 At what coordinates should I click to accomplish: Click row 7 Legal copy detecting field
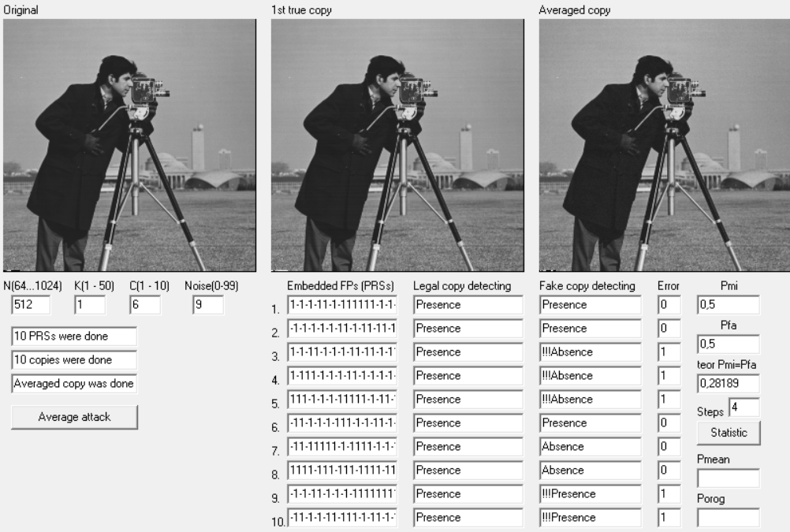pyautogui.click(x=468, y=447)
